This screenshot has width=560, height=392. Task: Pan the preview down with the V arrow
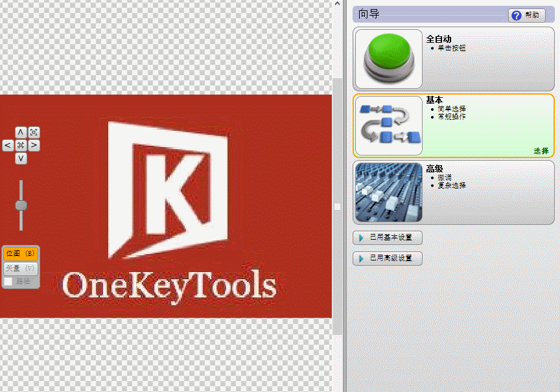21,158
